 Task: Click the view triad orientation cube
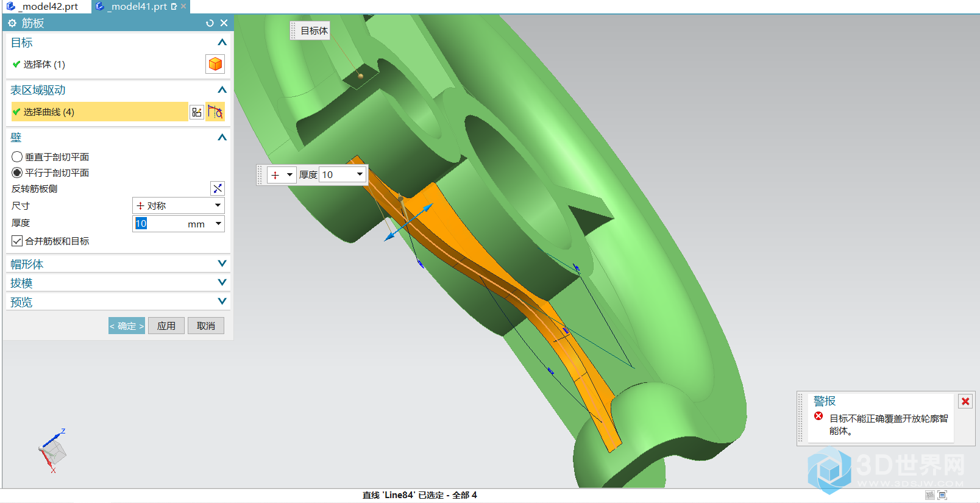[54, 452]
